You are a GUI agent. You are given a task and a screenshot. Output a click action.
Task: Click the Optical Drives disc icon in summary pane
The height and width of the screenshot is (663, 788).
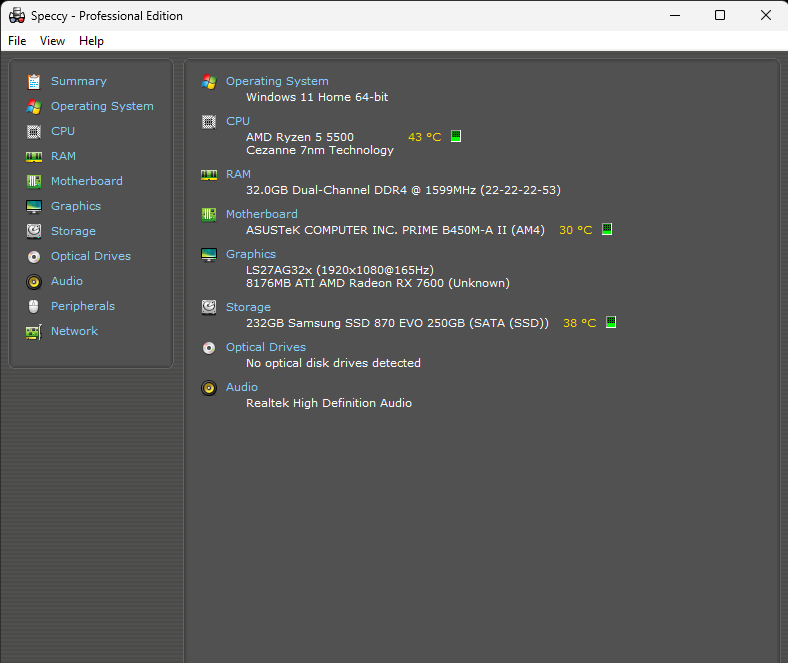[x=209, y=348]
